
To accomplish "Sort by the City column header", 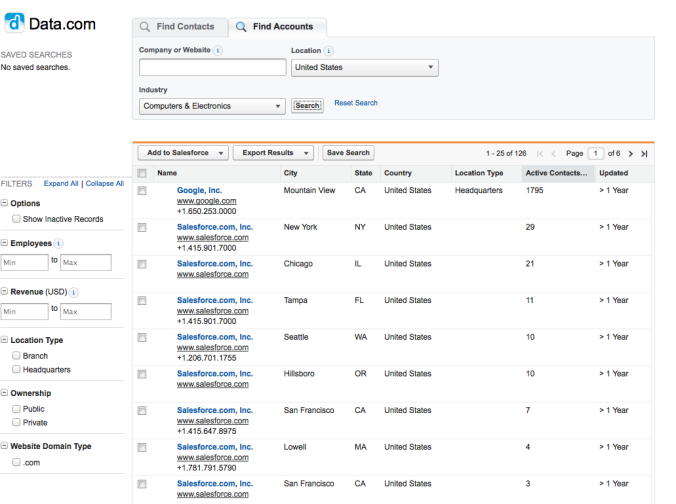I will (291, 173).
